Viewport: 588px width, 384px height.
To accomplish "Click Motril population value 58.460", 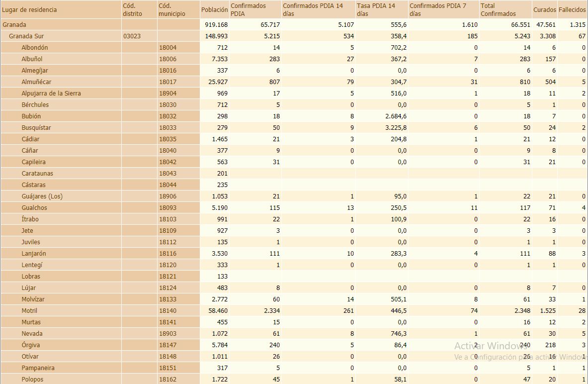I will click(218, 311).
